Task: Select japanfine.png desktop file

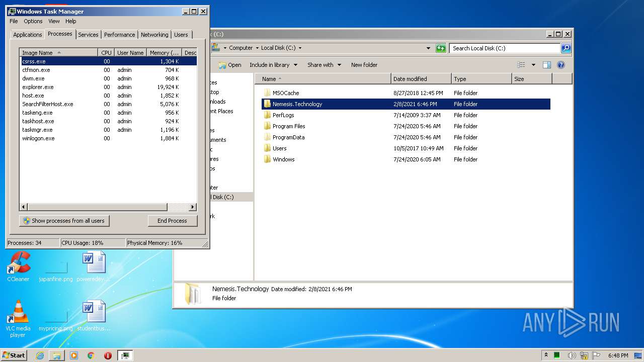Action: coord(56,271)
